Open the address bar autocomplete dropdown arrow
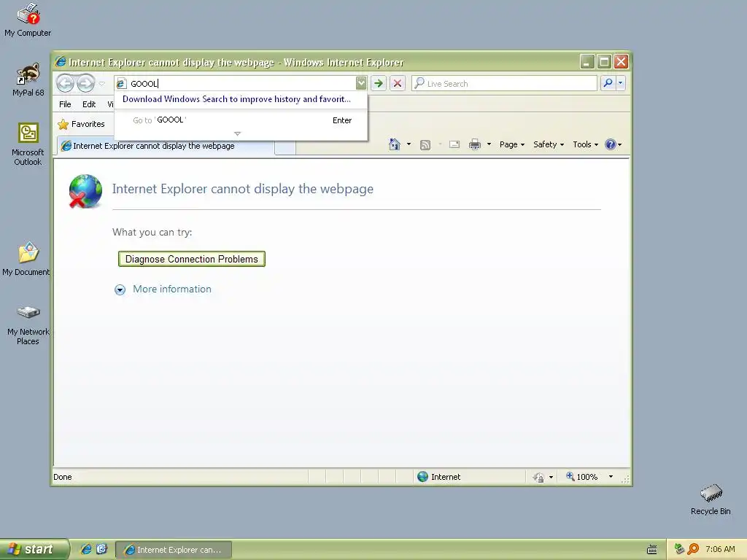Screen dimensions: 747x560 point(361,83)
